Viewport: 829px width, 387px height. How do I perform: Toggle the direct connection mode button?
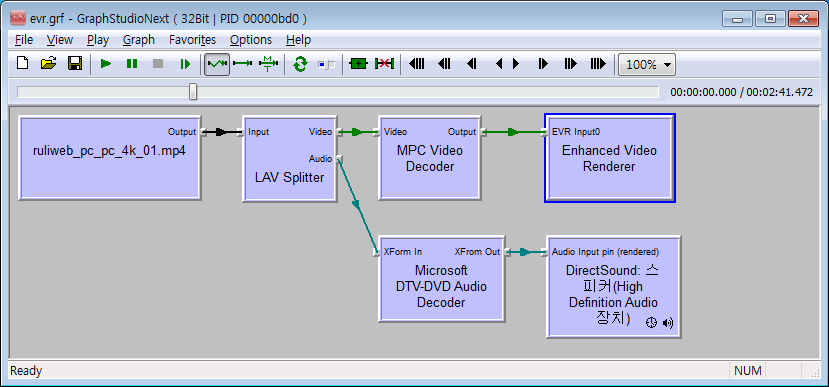(x=243, y=64)
